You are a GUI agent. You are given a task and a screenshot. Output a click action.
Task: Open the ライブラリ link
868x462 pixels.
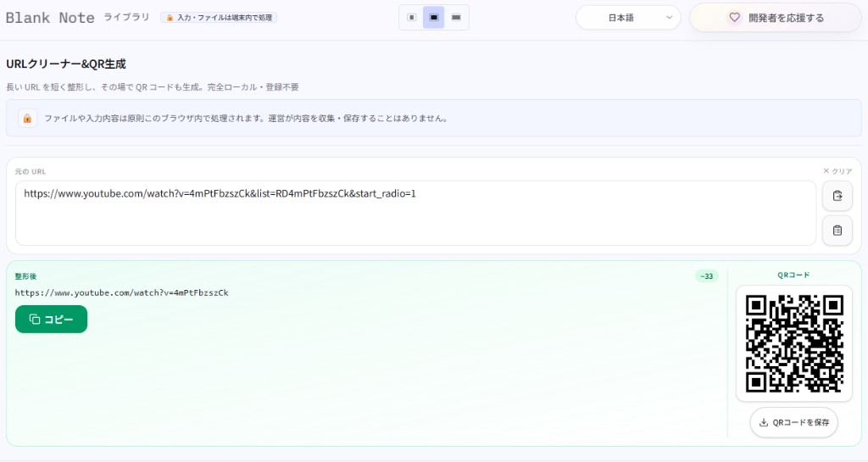127,17
